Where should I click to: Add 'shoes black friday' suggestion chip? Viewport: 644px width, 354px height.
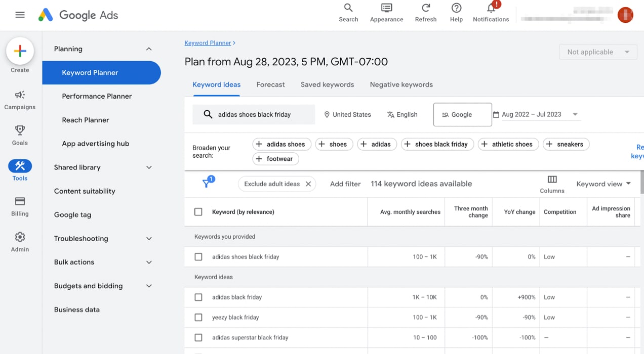coord(437,144)
